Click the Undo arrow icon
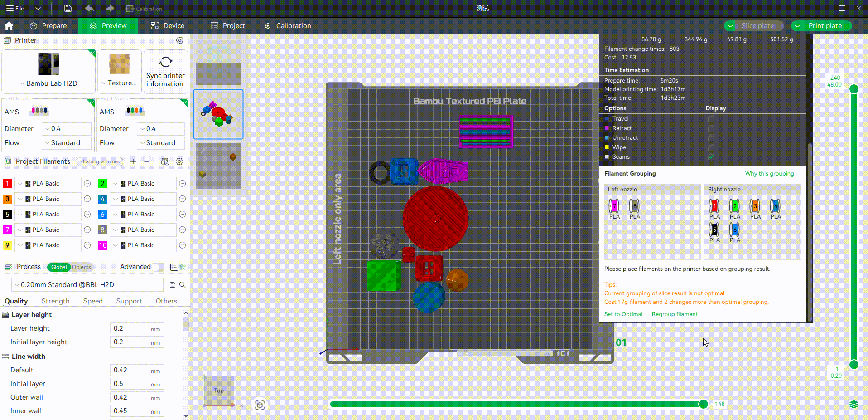The width and height of the screenshot is (868, 420). point(89,8)
